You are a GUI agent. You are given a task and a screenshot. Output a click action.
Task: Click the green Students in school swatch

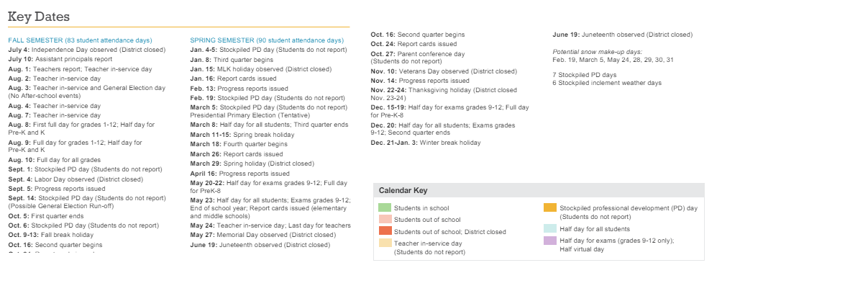385,207
